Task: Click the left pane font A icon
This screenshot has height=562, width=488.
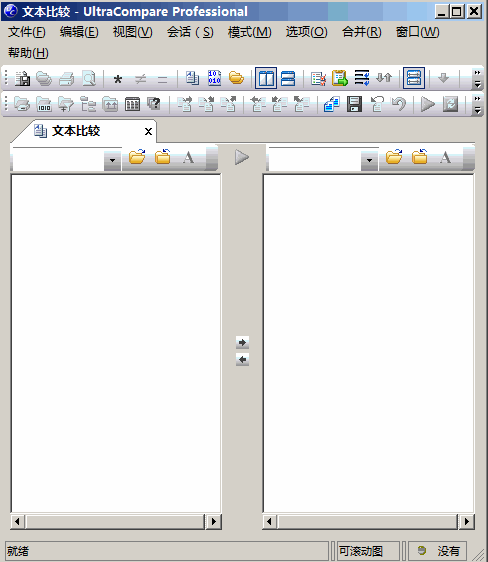Action: (188, 158)
